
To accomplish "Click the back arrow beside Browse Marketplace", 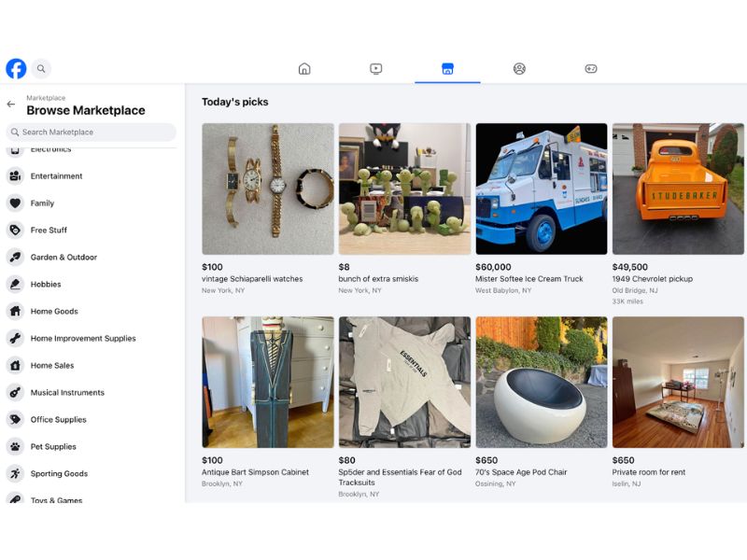I will click(x=11, y=105).
